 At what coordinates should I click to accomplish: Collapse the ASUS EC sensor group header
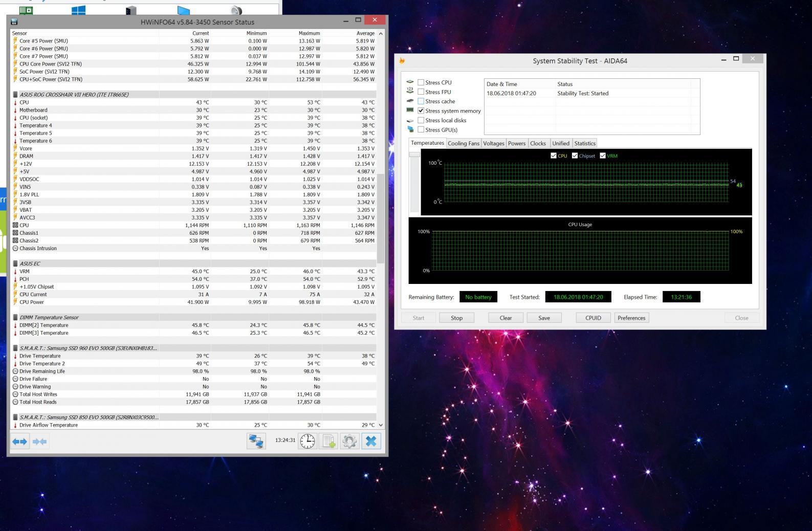pyautogui.click(x=30, y=263)
